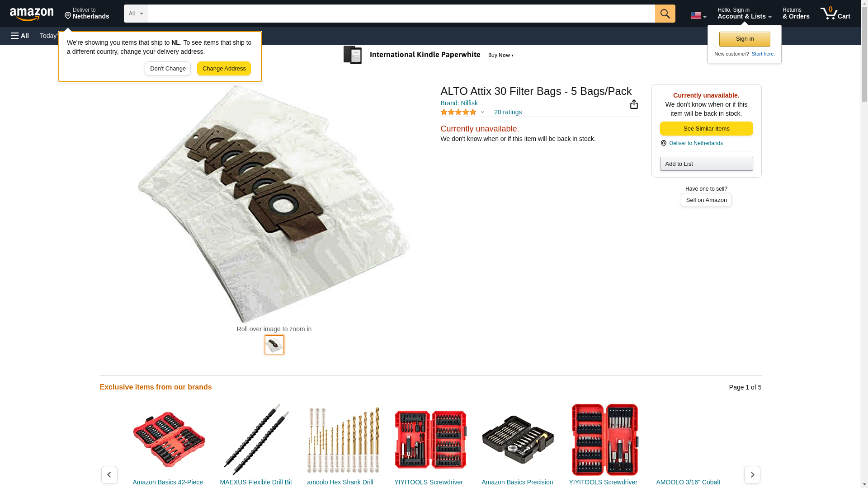Select the filter bag product thumbnail

(274, 345)
